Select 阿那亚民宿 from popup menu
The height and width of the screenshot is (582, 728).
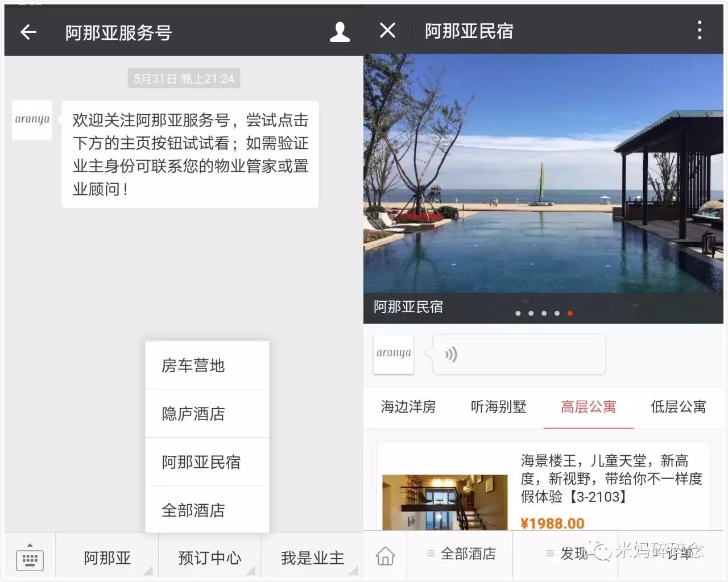point(207,462)
